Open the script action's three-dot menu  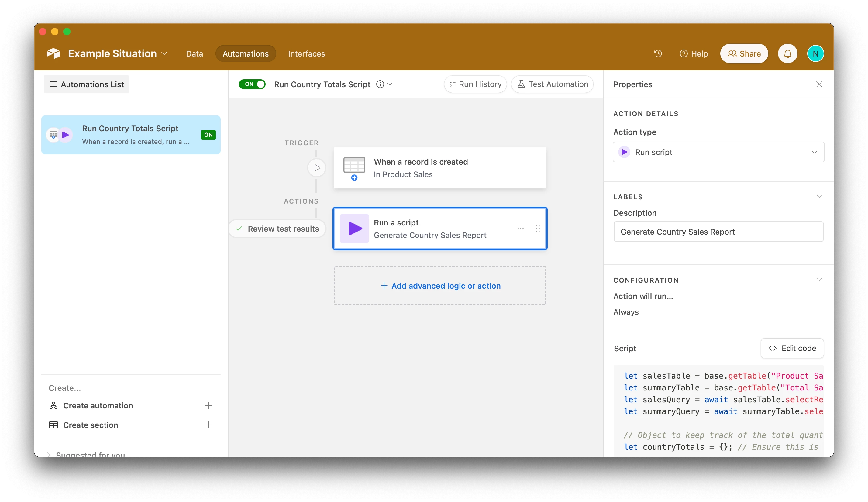coord(520,228)
